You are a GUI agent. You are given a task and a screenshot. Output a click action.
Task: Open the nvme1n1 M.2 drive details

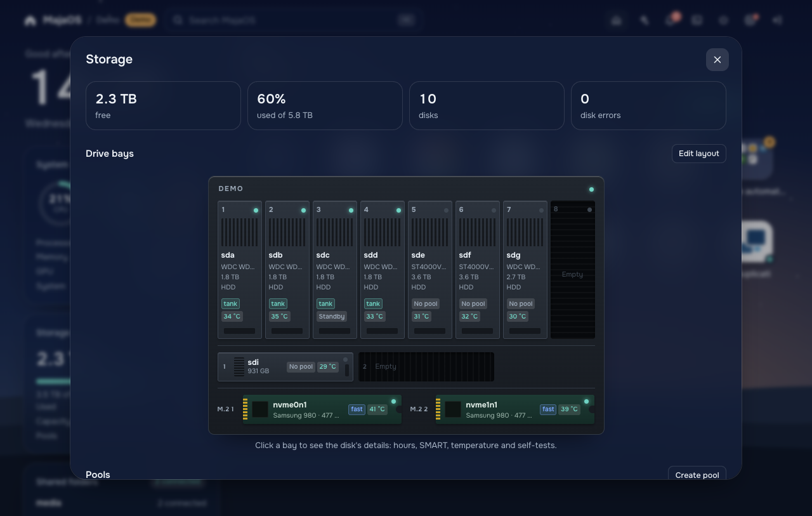pos(514,409)
